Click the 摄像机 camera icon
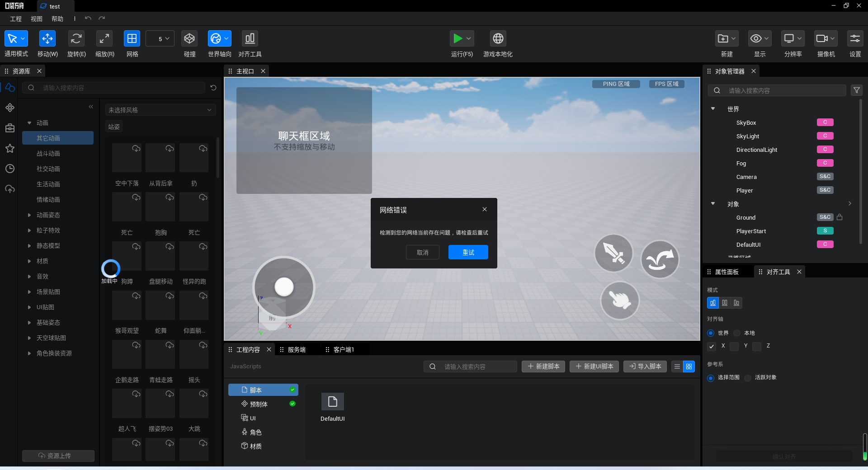 [822, 39]
